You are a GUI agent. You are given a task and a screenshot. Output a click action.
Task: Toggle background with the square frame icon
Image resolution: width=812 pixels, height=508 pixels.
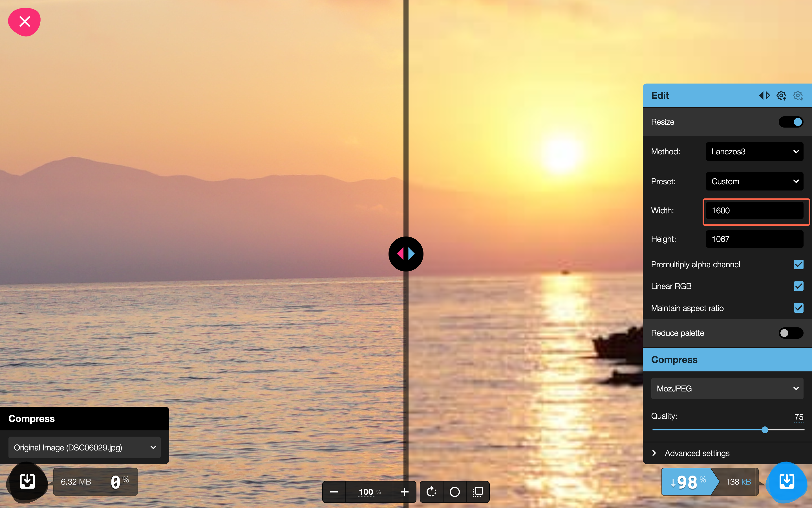(478, 492)
